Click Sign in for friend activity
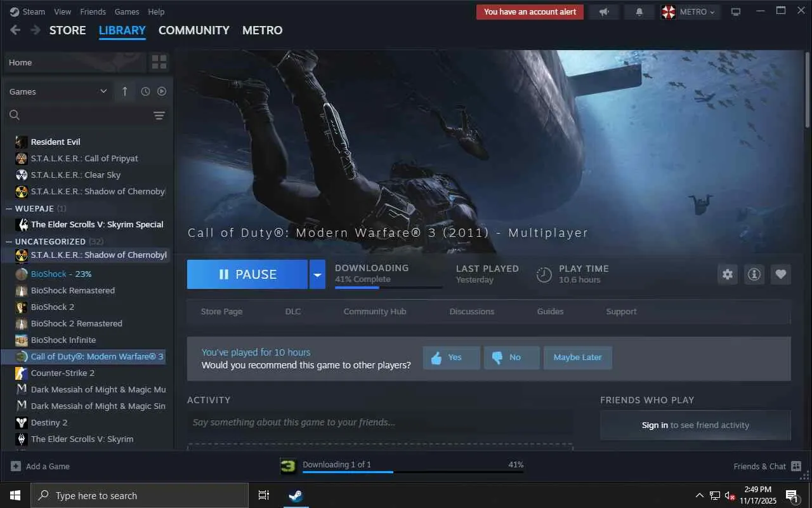The image size is (812, 508). pyautogui.click(x=655, y=425)
